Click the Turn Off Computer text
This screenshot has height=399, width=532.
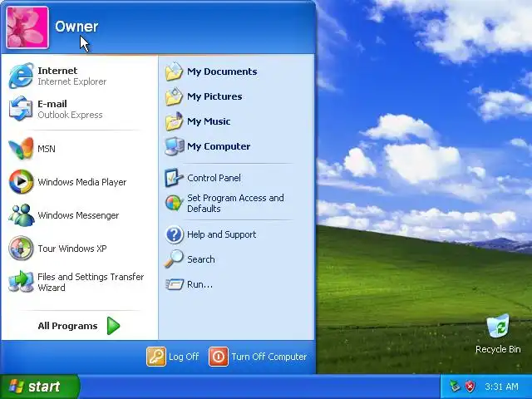(269, 357)
